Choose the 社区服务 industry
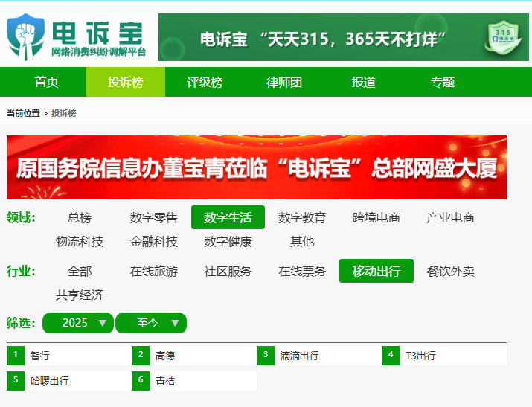Image resolution: width=532 pixels, height=407 pixels. 228,271
